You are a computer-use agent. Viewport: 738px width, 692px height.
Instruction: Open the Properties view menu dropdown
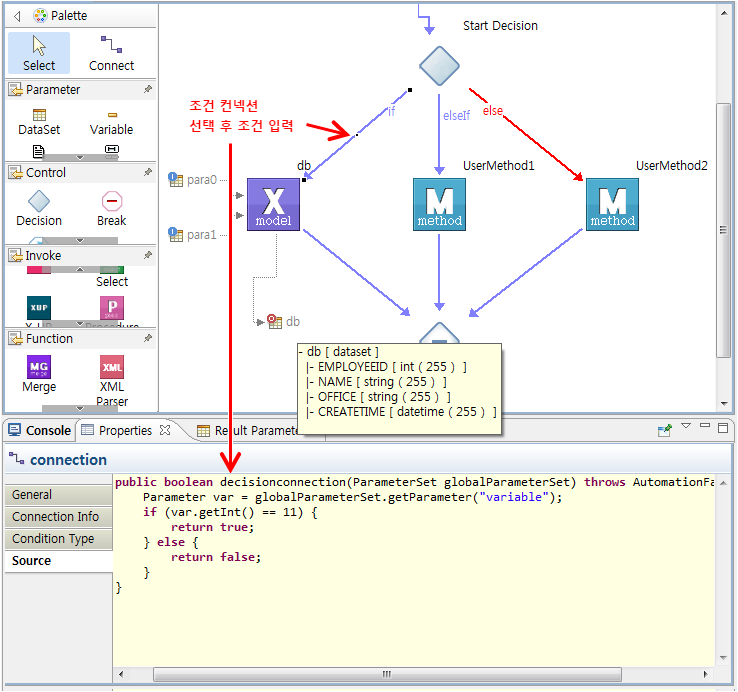pyautogui.click(x=686, y=428)
